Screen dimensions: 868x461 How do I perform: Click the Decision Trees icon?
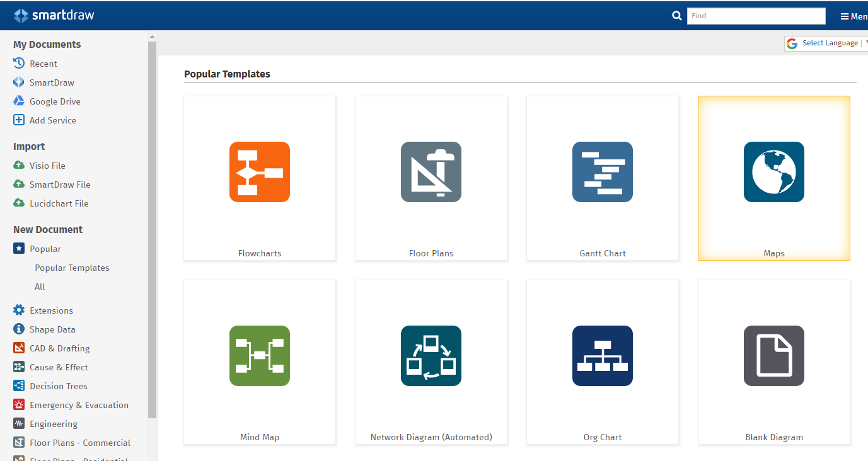pyautogui.click(x=19, y=385)
